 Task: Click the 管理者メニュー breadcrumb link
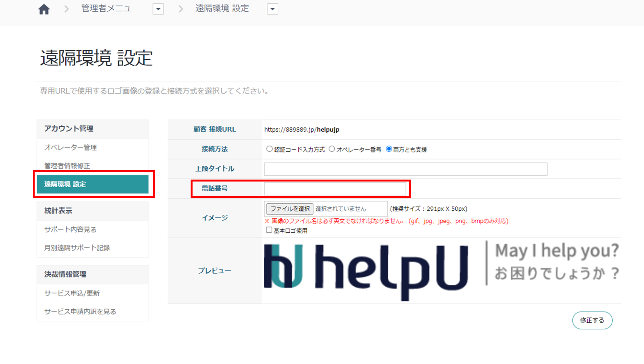pos(106,9)
